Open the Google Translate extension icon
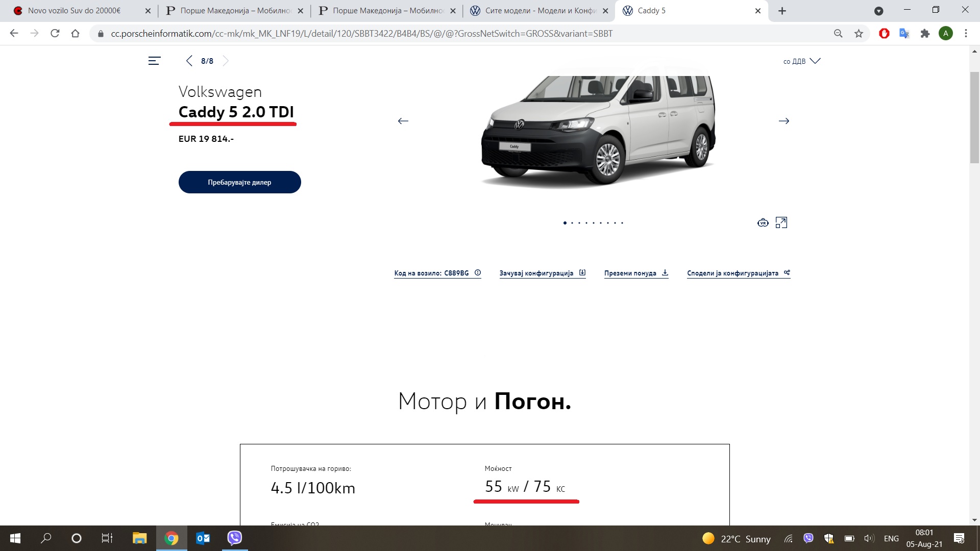 tap(904, 34)
